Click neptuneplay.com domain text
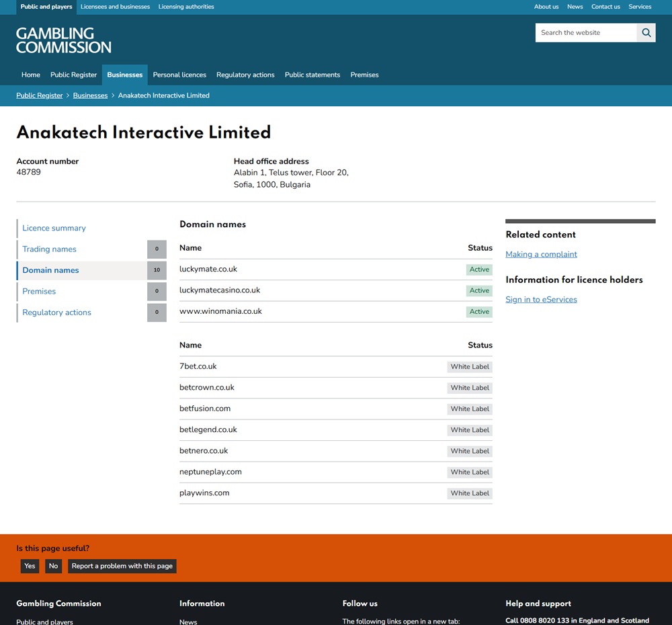The width and height of the screenshot is (672, 625). (x=210, y=472)
